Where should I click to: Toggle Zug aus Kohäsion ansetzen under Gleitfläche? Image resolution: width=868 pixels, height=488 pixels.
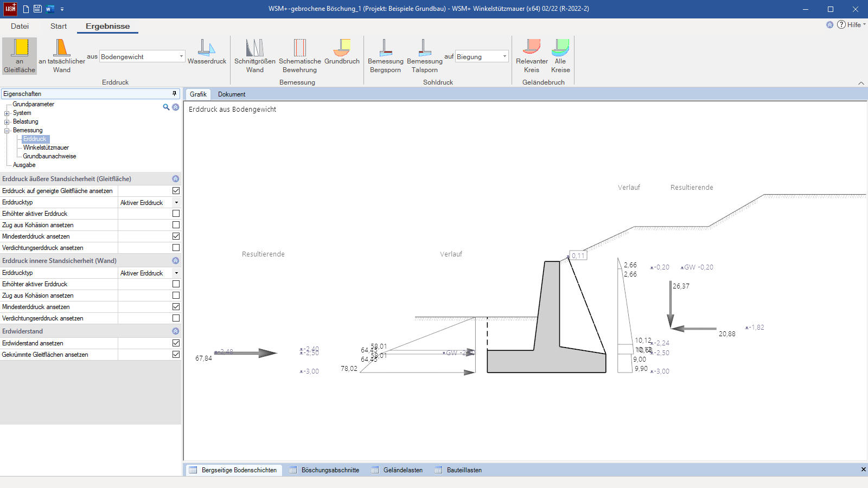click(176, 225)
